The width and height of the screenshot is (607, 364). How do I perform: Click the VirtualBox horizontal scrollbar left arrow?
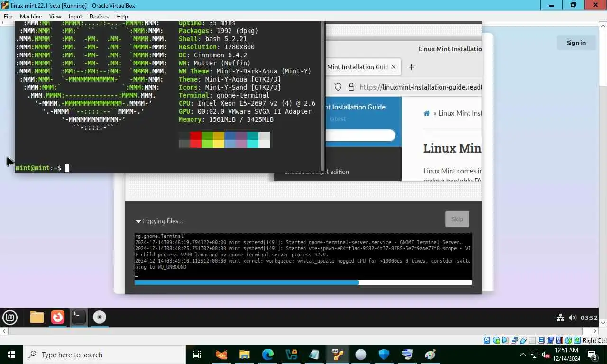pyautogui.click(x=4, y=331)
